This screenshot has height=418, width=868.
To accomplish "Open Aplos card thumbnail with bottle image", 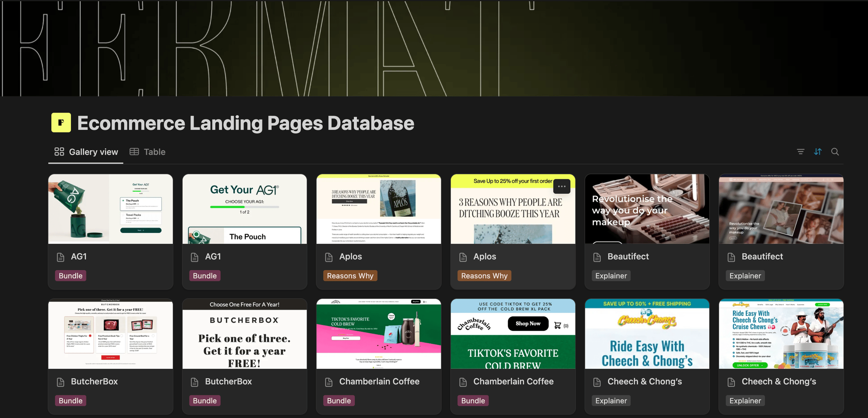I will 379,209.
